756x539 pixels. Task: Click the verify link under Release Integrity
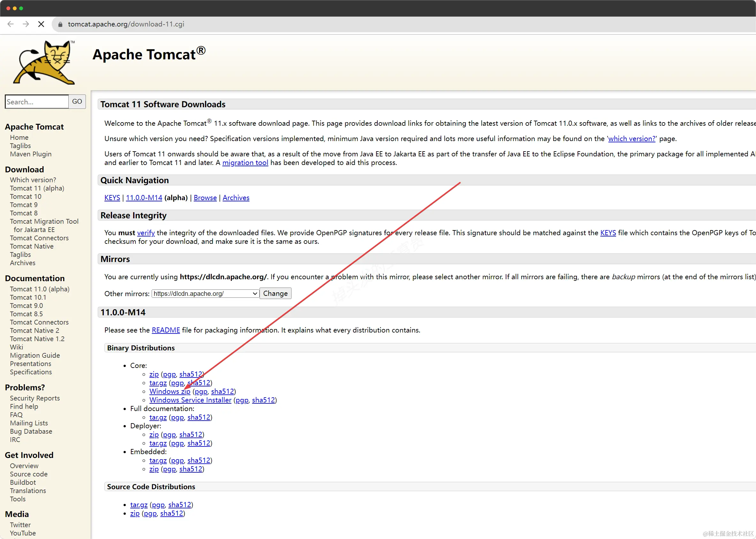point(146,233)
